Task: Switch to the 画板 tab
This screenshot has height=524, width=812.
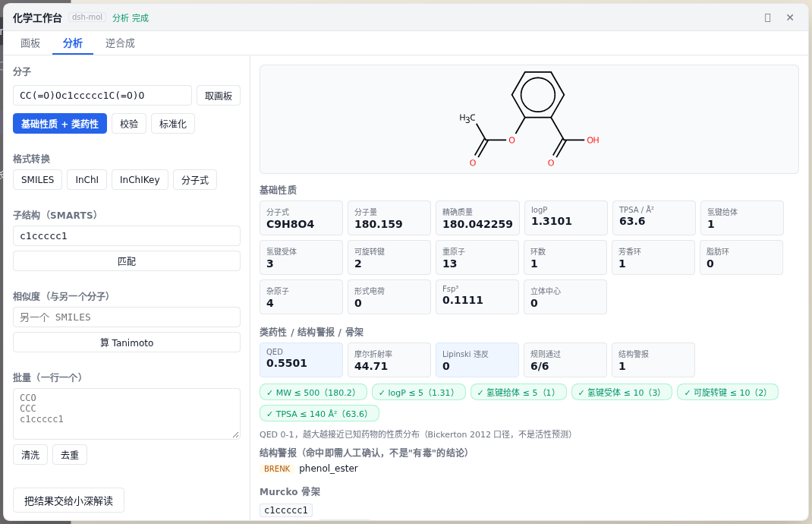Action: pos(30,43)
